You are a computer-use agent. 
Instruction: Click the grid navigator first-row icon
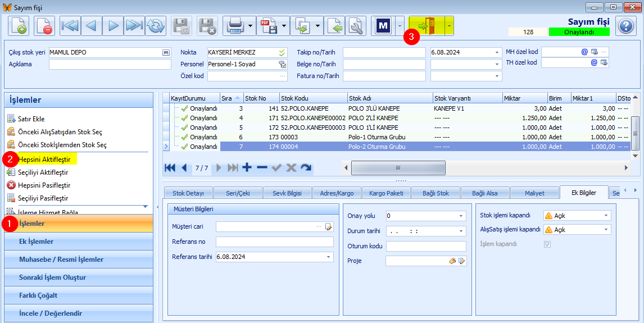coord(170,167)
